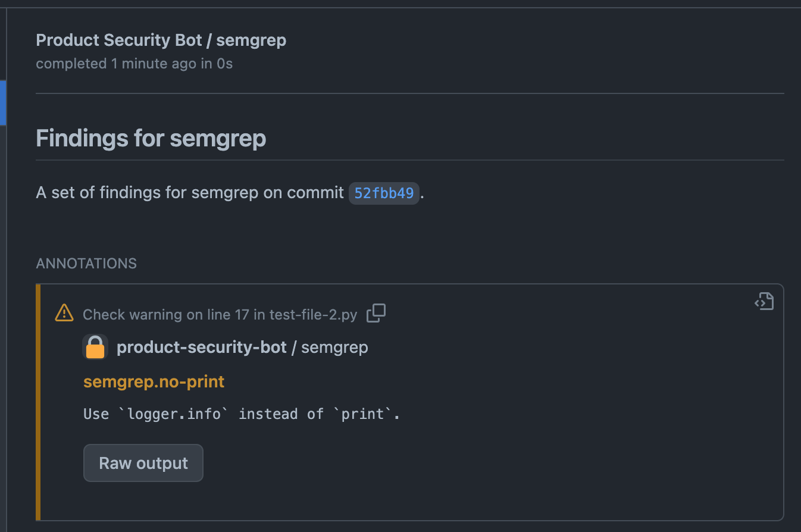Image resolution: width=801 pixels, height=532 pixels.
Task: Copy the annotation text via copy icon
Action: [376, 313]
